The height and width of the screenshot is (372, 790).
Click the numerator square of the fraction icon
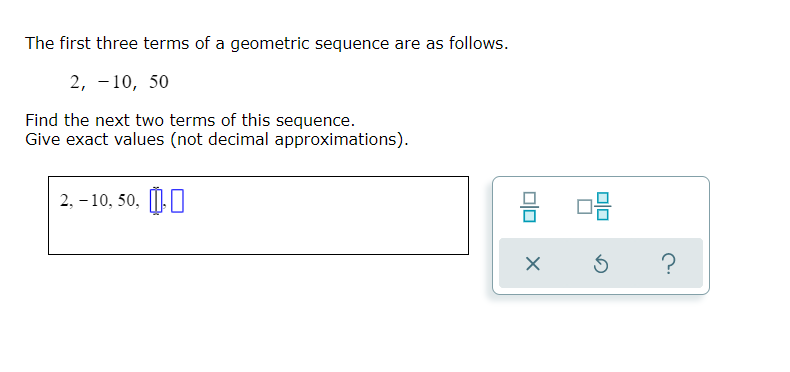[x=529, y=198]
